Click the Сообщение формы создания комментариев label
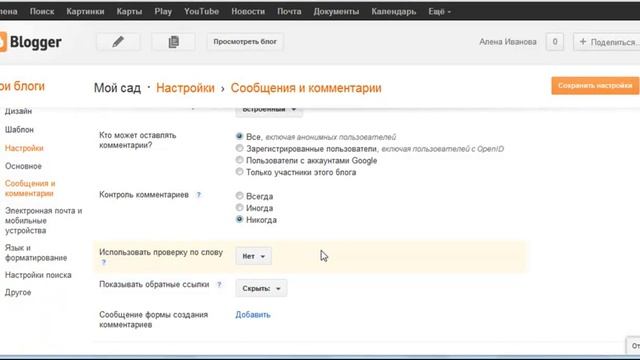The image size is (640, 360). (153, 320)
